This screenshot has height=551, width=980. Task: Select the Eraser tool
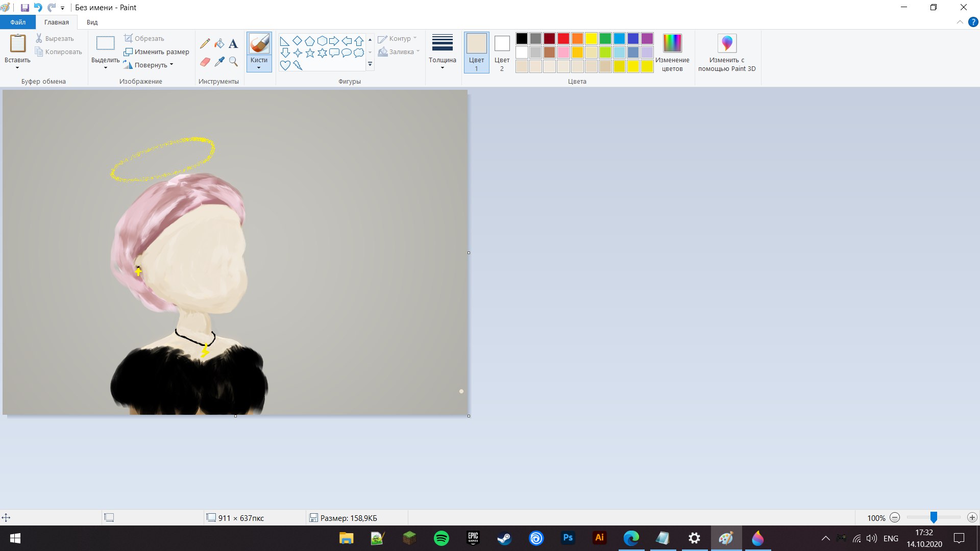pyautogui.click(x=205, y=62)
